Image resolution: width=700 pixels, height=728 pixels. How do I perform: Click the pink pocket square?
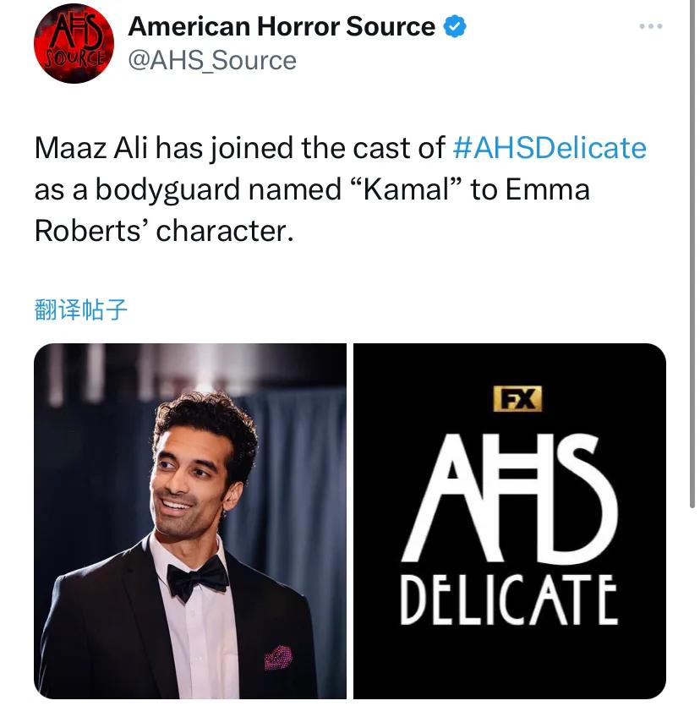[278, 657]
